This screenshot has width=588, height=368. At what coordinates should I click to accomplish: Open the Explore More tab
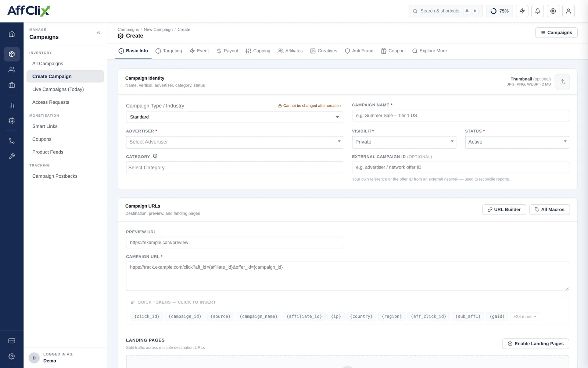430,51
